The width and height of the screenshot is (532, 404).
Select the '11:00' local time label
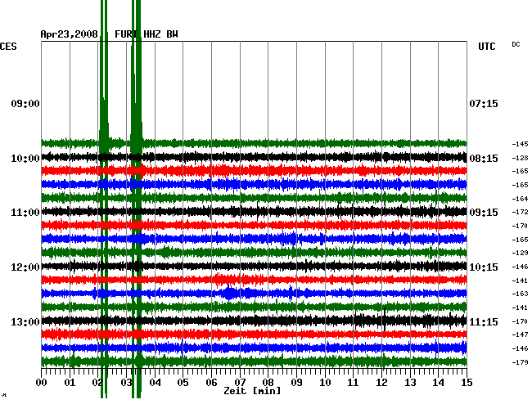point(25,213)
